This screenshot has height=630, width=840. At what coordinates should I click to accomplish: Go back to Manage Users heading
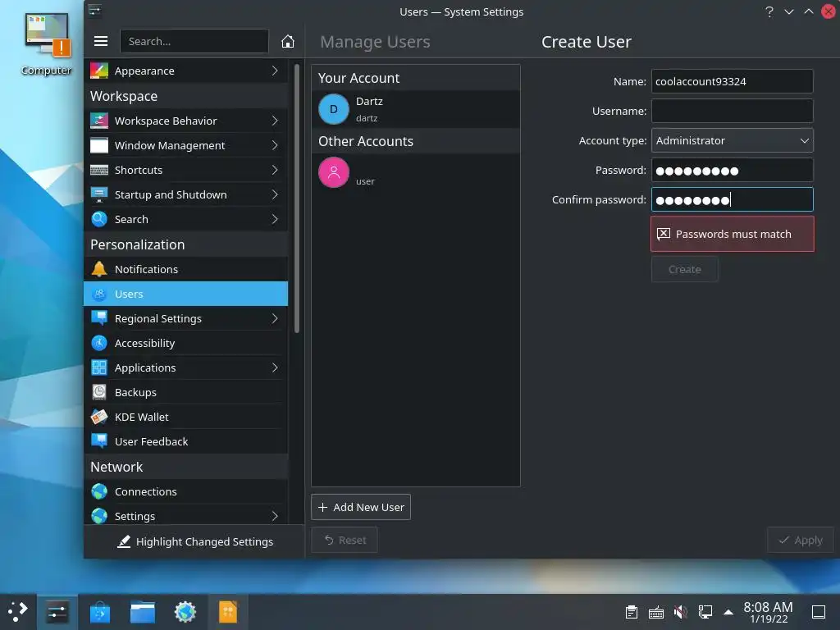[375, 42]
